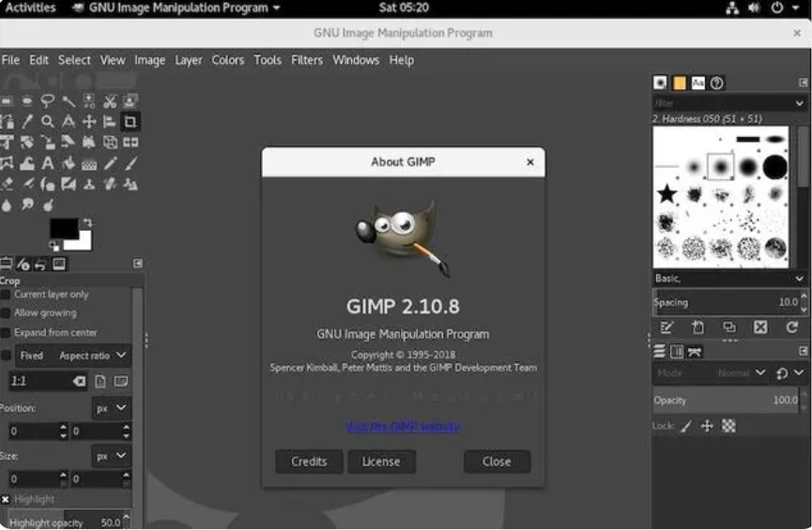The height and width of the screenshot is (530, 812).
Task: Toggle Lock alpha channel checkerboard icon
Action: (x=728, y=426)
